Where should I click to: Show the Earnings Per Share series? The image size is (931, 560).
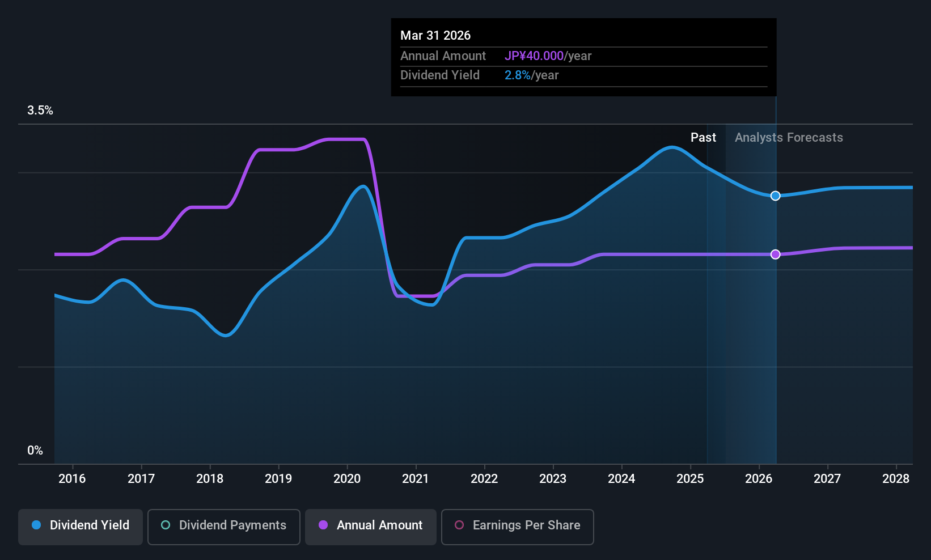tap(518, 527)
